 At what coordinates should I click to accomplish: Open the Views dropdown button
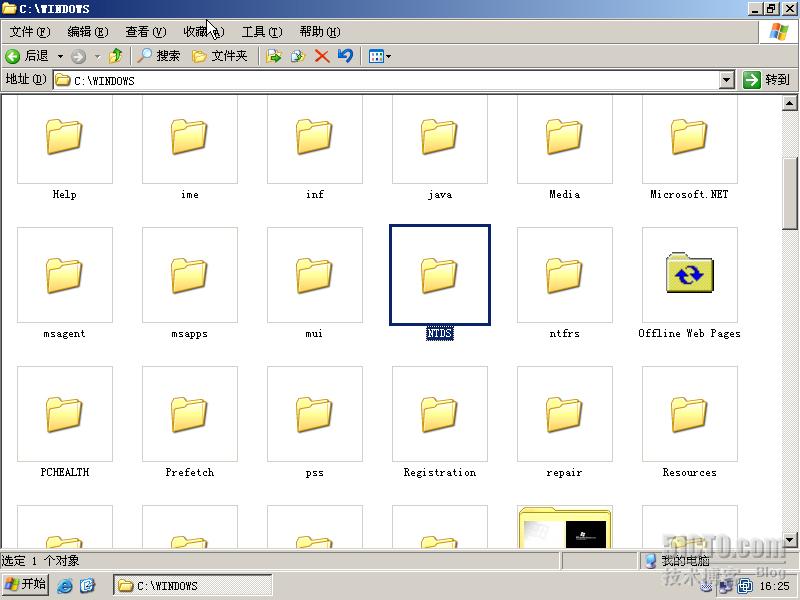point(380,56)
